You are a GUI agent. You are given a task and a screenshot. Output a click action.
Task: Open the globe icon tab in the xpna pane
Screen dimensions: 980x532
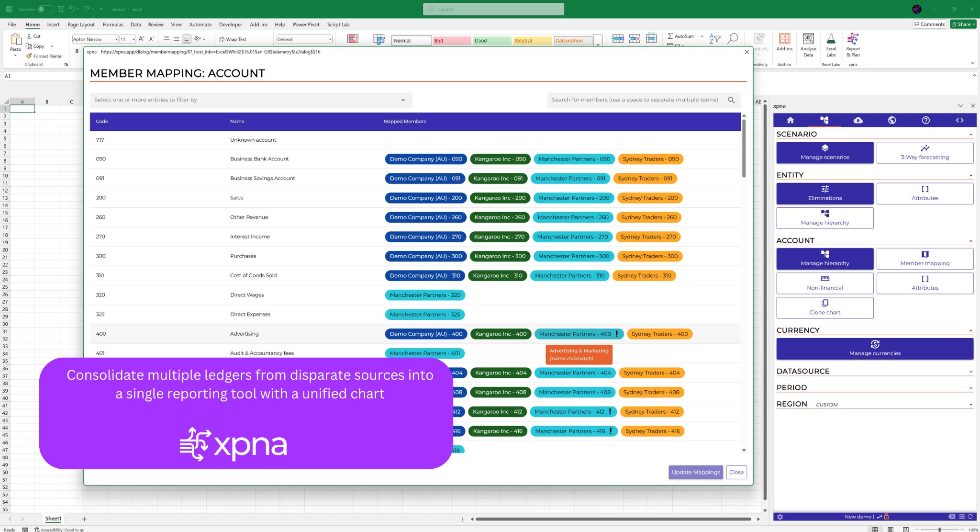click(892, 120)
